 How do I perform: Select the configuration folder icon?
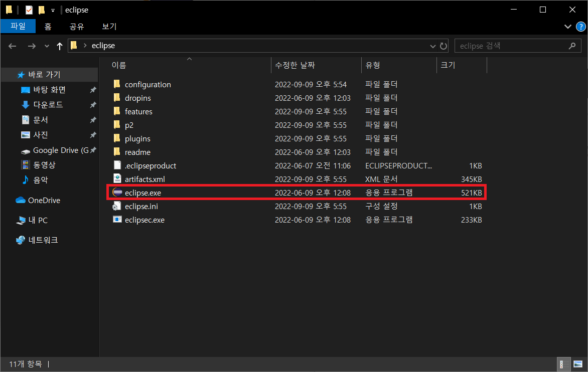117,84
